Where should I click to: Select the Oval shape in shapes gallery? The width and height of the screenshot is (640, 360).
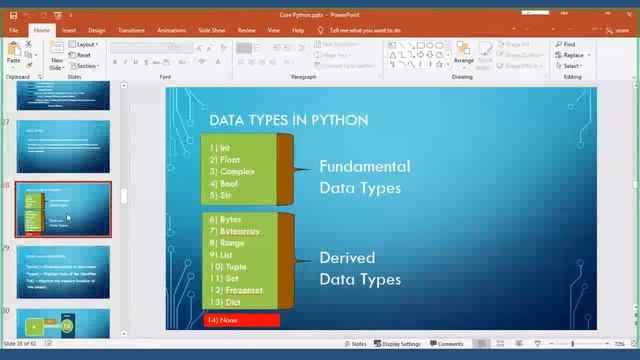pos(430,45)
